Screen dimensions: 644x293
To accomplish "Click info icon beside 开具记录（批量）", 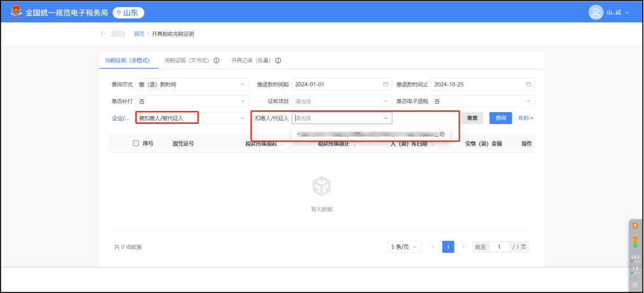I will [x=278, y=60].
